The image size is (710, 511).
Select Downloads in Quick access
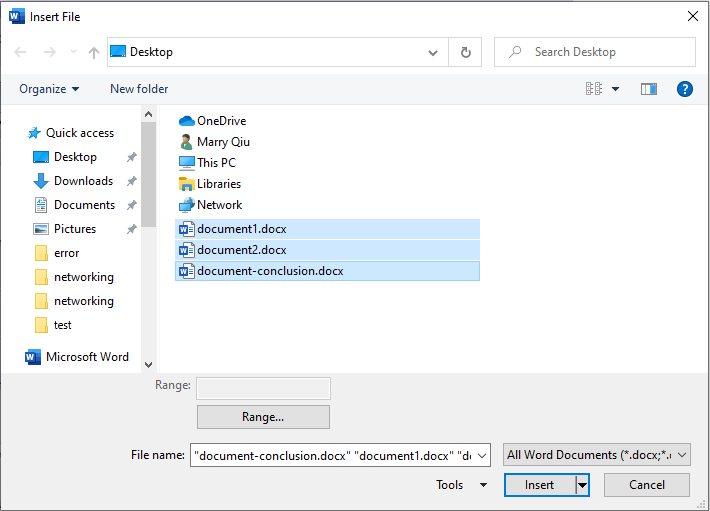pos(83,181)
